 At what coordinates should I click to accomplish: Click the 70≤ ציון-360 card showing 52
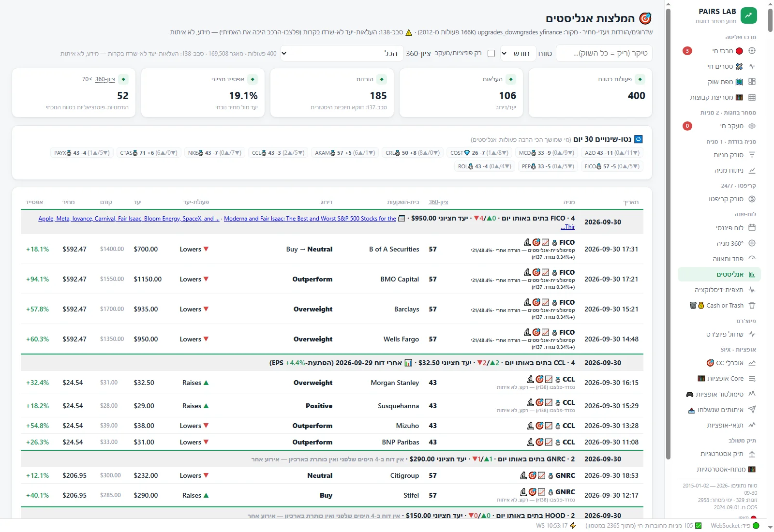(74, 92)
